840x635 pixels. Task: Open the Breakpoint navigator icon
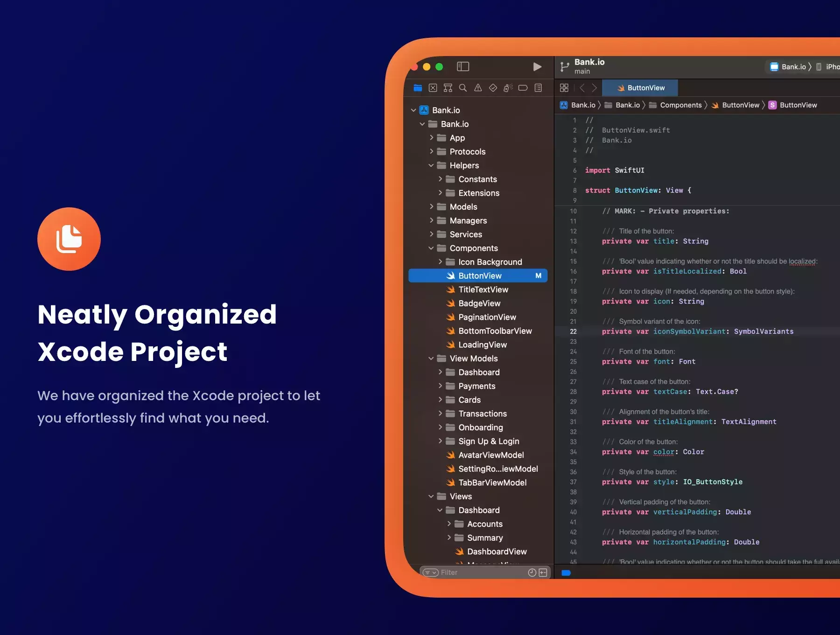[523, 88]
